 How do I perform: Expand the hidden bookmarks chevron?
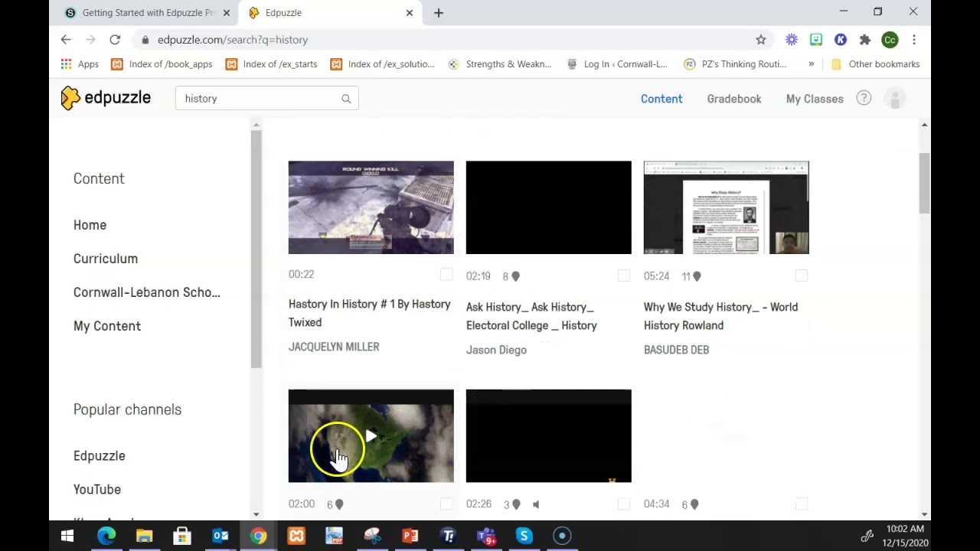tap(811, 64)
